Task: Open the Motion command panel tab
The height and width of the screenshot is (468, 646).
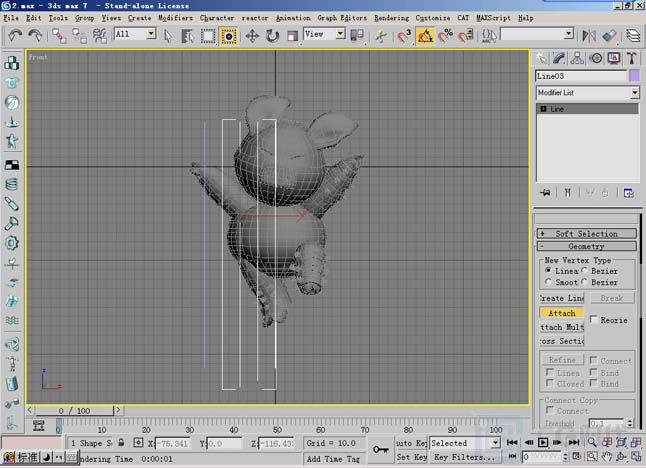Action: click(x=596, y=58)
